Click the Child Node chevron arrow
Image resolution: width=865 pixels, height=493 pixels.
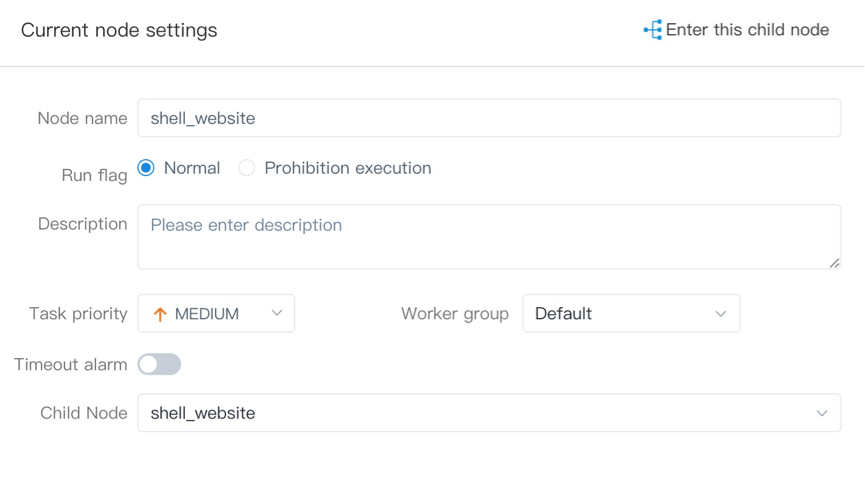tap(821, 413)
